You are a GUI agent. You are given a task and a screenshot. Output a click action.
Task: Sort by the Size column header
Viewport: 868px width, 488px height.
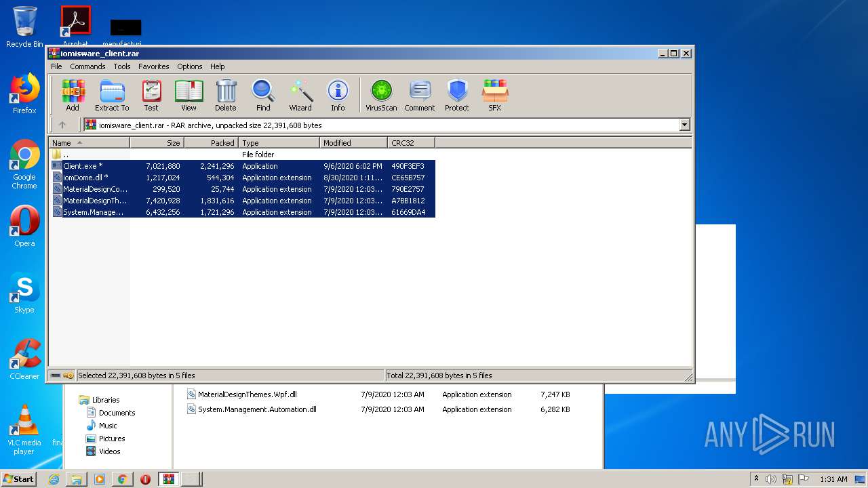coord(157,143)
